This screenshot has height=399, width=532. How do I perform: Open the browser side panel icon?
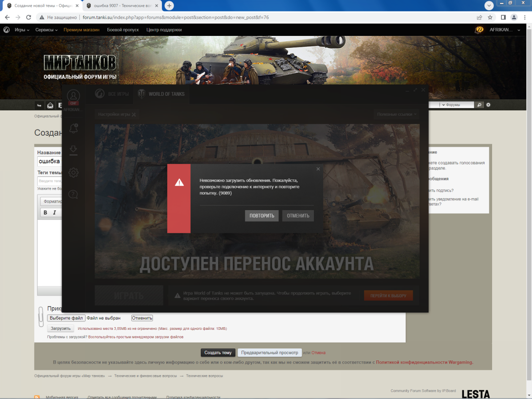point(503,17)
